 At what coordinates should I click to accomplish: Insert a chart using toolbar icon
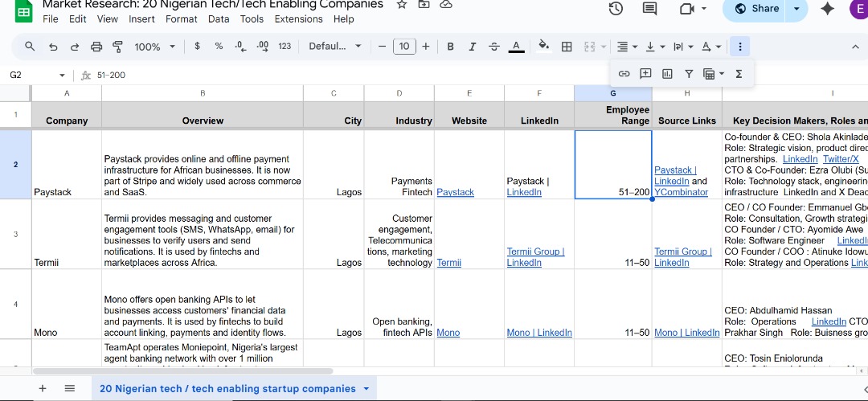tap(667, 74)
